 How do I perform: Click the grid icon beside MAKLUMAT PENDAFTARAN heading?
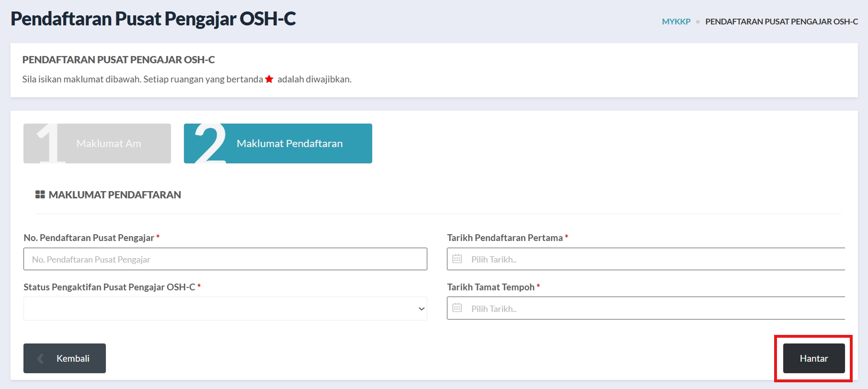(40, 194)
